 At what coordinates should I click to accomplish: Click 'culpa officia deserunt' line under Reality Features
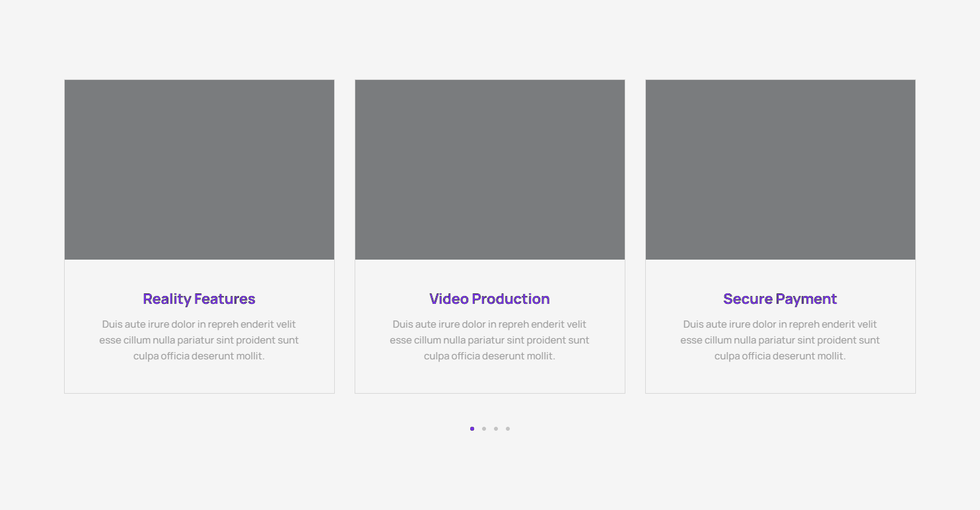[x=199, y=356]
